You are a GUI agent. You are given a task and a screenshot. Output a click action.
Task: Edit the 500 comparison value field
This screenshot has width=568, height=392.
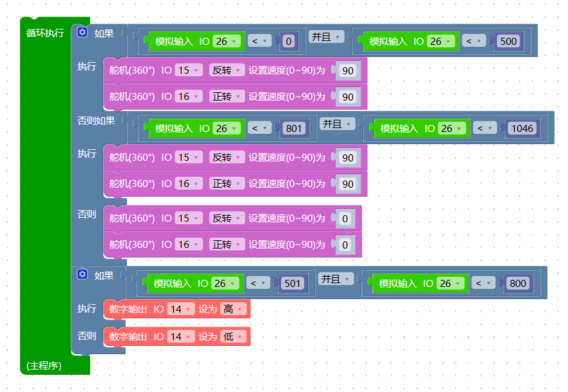(x=508, y=41)
